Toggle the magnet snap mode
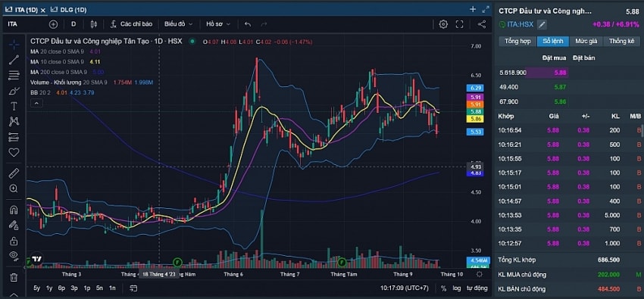644x299 pixels. pos(14,210)
